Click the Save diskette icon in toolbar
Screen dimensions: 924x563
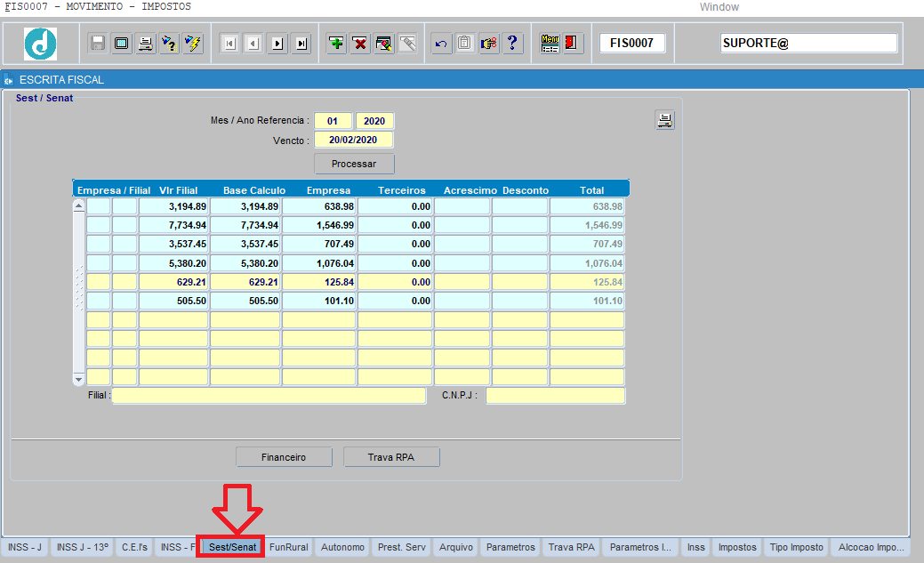98,44
